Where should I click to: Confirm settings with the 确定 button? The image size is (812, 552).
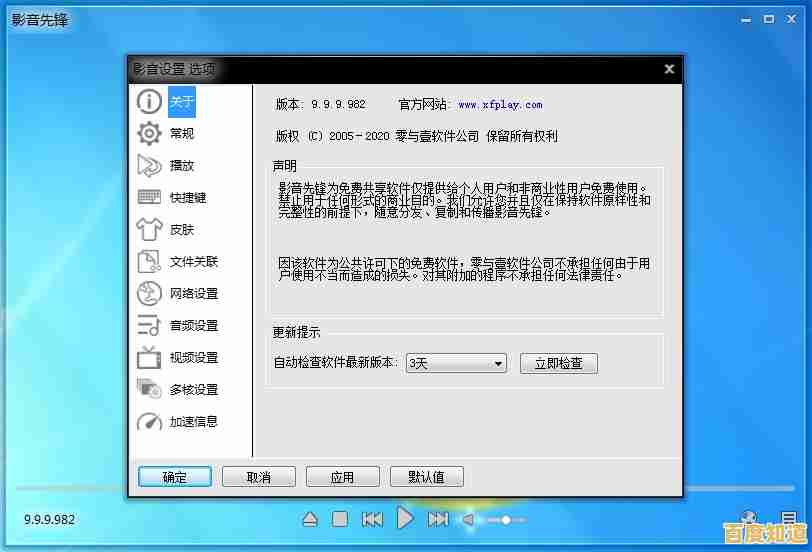click(175, 477)
